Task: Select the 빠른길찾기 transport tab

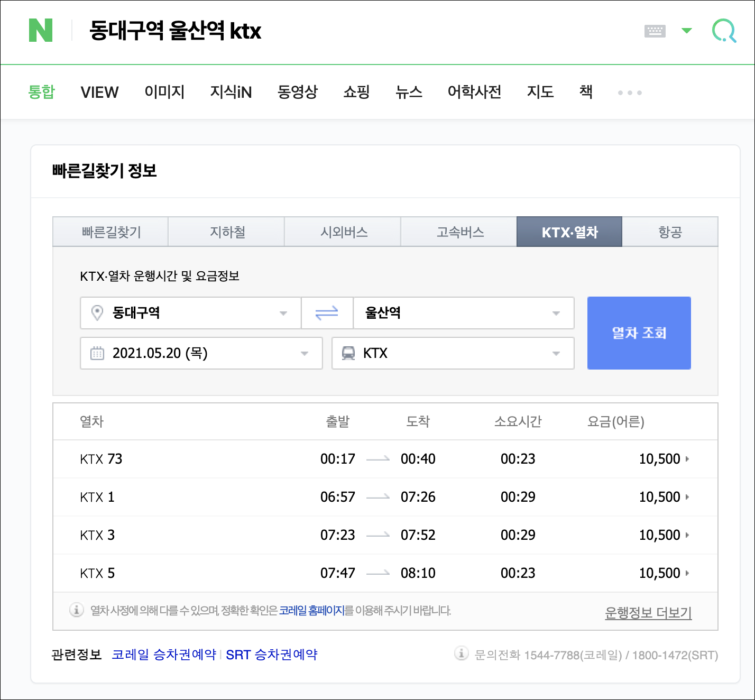Action: pyautogui.click(x=111, y=232)
